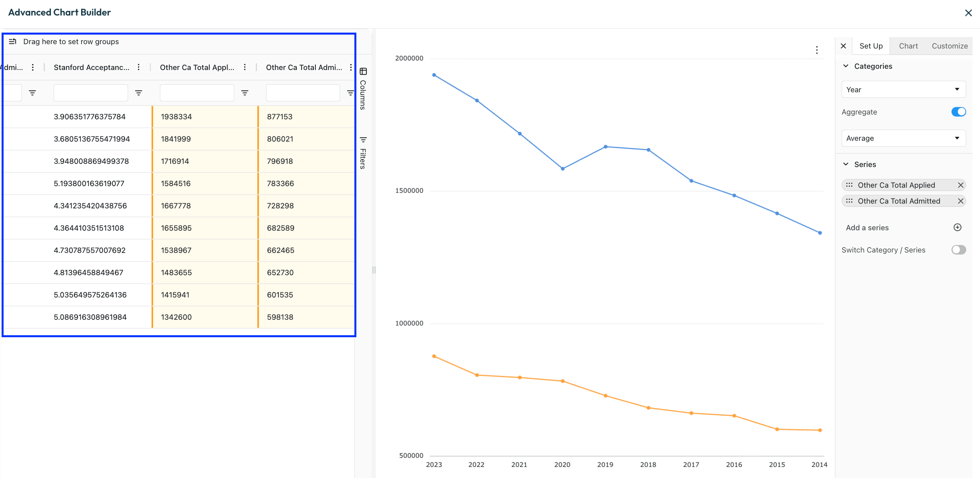The width and height of the screenshot is (980, 478).
Task: Close the chart settings side panel
Action: click(x=843, y=46)
